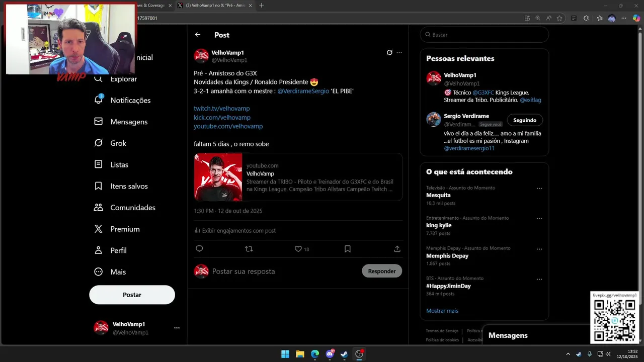This screenshot has height=362, width=644.
Task: Open Perfil in the left sidebar
Action: coord(111,250)
